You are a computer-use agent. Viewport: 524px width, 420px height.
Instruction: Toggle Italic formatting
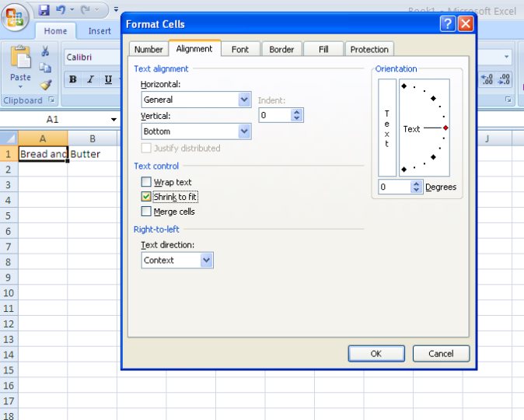(90, 79)
